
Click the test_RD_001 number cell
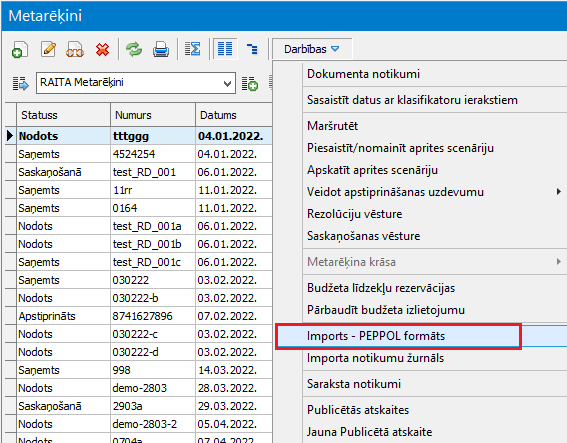(x=153, y=172)
